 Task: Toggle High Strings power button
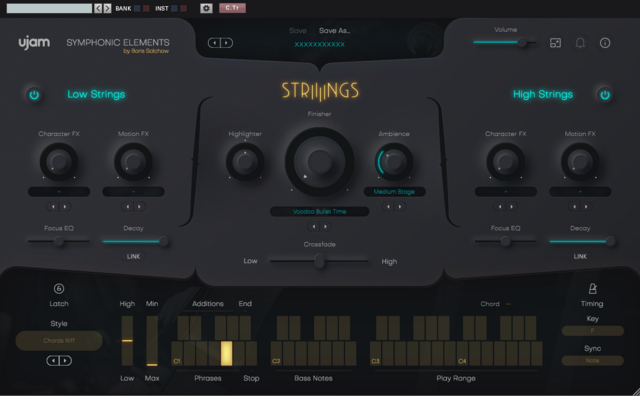coord(605,95)
